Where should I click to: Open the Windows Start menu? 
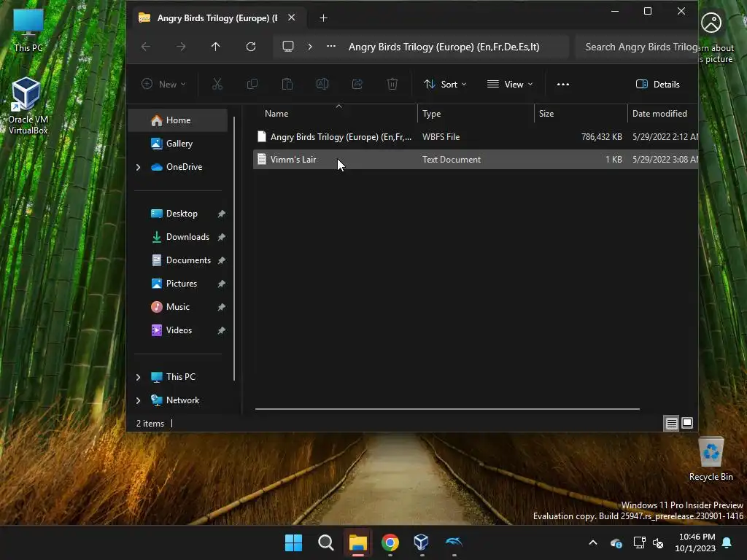point(293,542)
